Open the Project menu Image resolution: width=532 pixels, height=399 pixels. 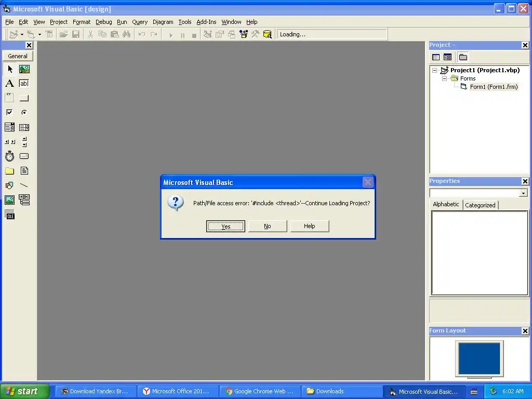(x=59, y=22)
